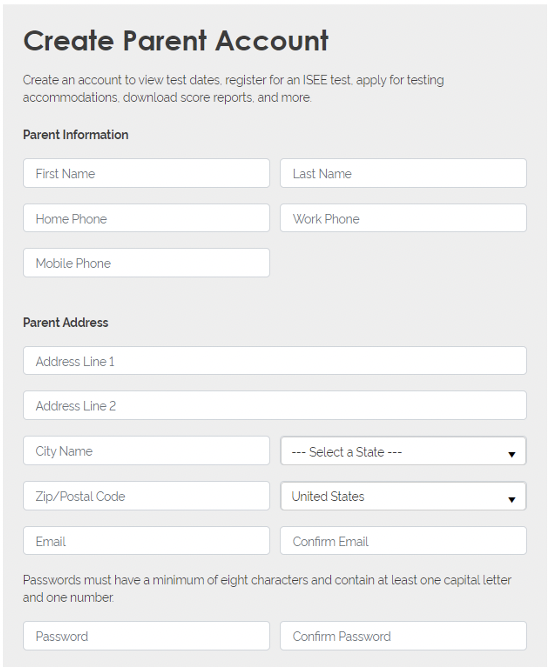
Task: Click the Confirm Email field
Action: click(x=403, y=541)
